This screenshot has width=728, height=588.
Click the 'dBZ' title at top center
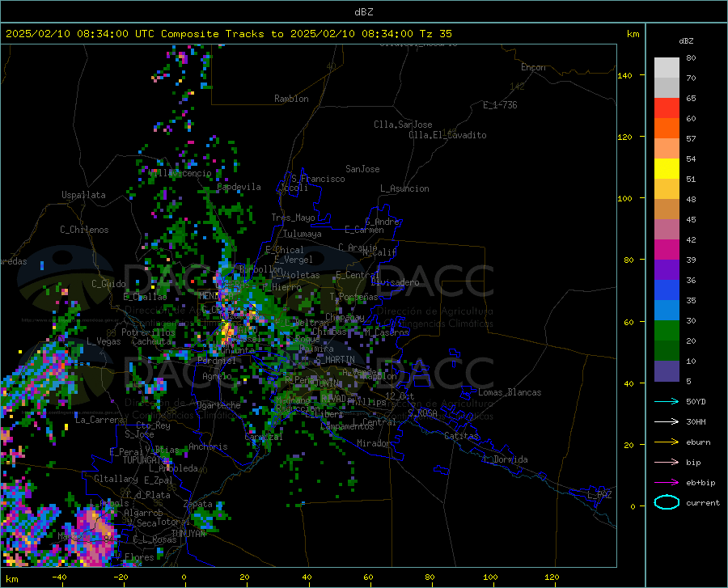pos(363,12)
